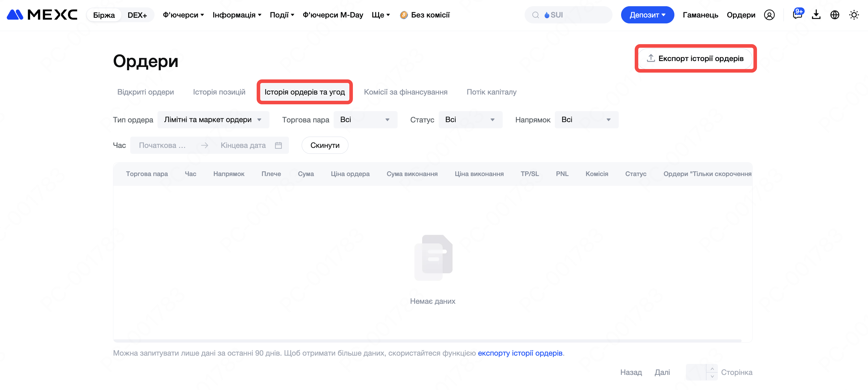The height and width of the screenshot is (390, 868).
Task: Click the PNL column header
Action: pyautogui.click(x=562, y=174)
